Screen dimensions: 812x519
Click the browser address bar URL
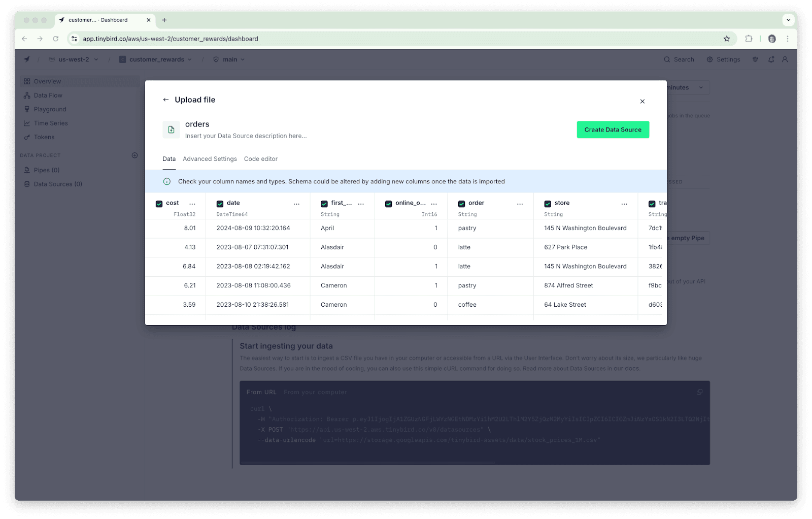point(171,39)
